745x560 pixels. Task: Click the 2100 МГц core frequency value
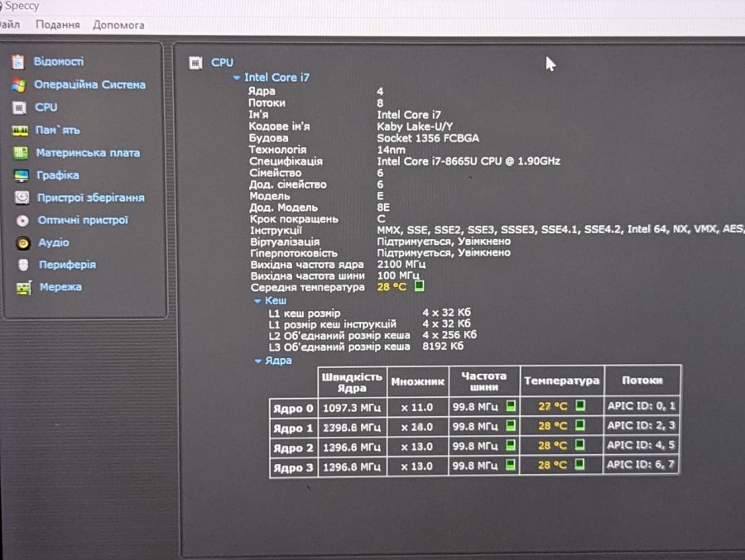click(401, 264)
